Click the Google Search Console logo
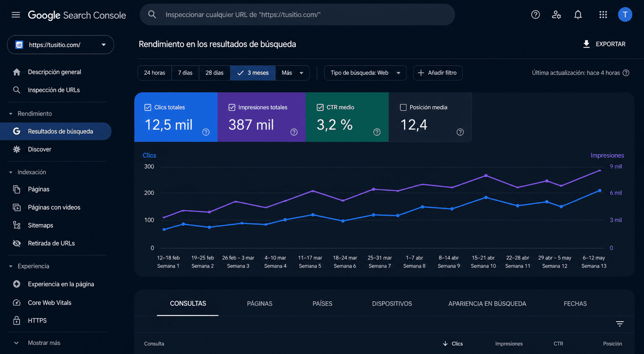 coord(77,15)
